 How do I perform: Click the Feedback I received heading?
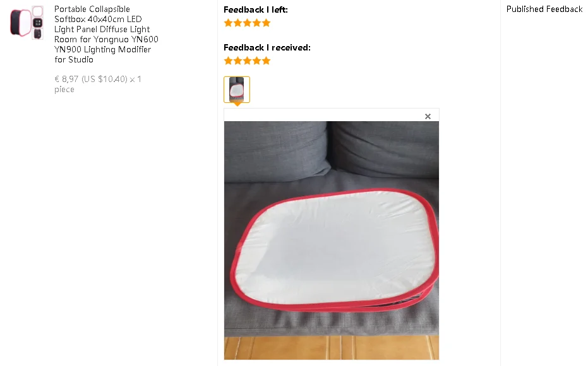[267, 47]
